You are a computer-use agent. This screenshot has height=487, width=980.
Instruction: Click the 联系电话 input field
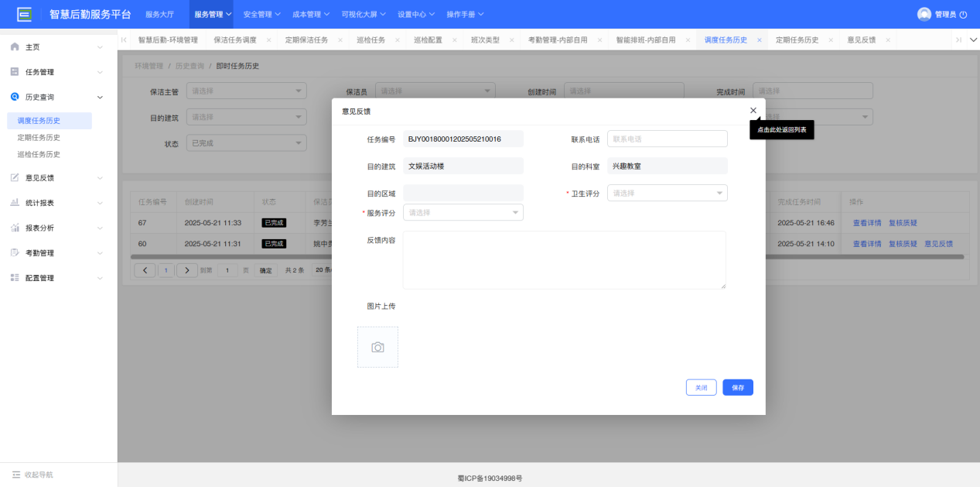click(x=668, y=139)
